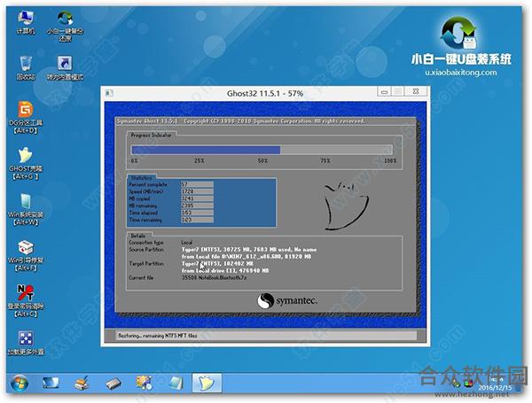Viewport: 532px width, 403px height.
Task: Click the paintbrush tool icon on taskbar
Action: [82, 383]
